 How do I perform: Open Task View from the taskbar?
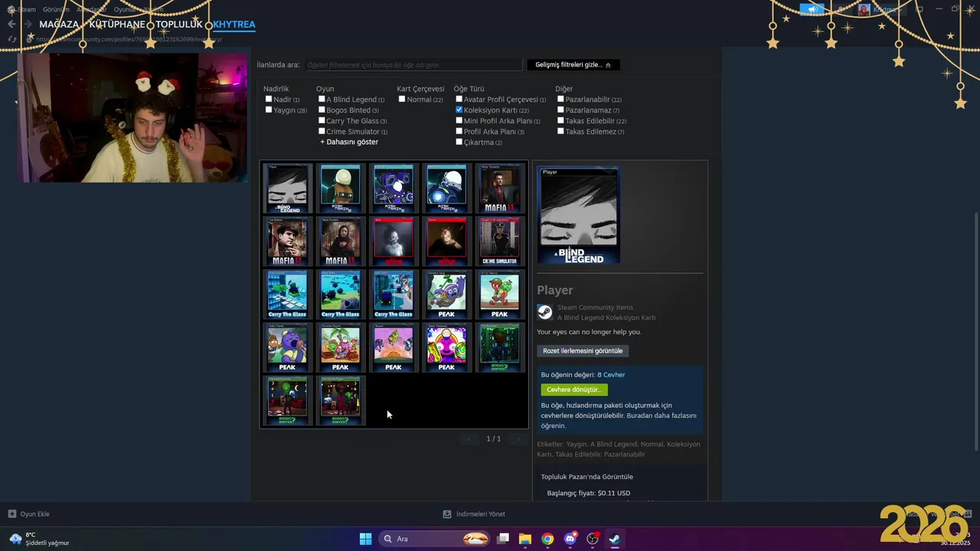[x=503, y=539]
